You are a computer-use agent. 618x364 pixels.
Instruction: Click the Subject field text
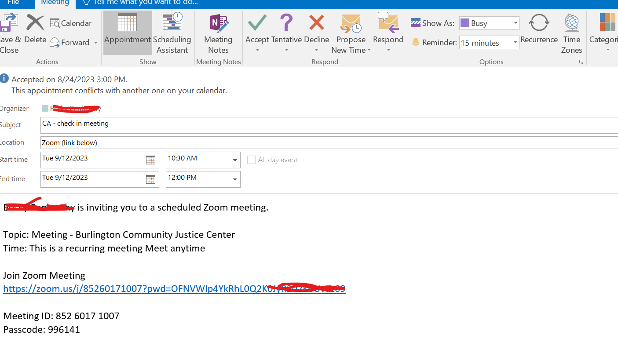point(75,124)
